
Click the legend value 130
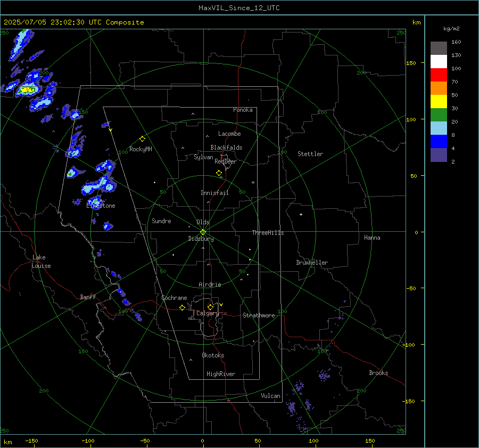[x=456, y=55]
